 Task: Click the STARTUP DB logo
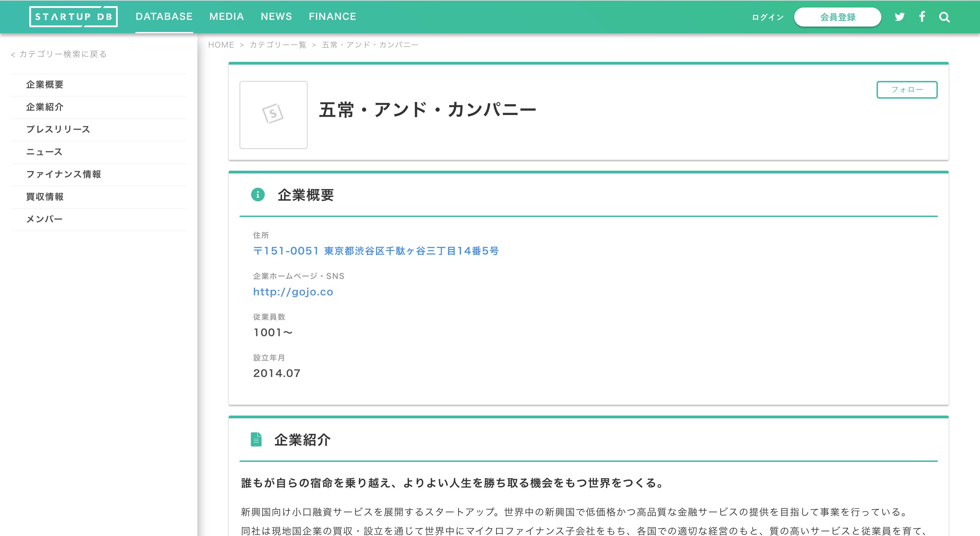point(73,17)
